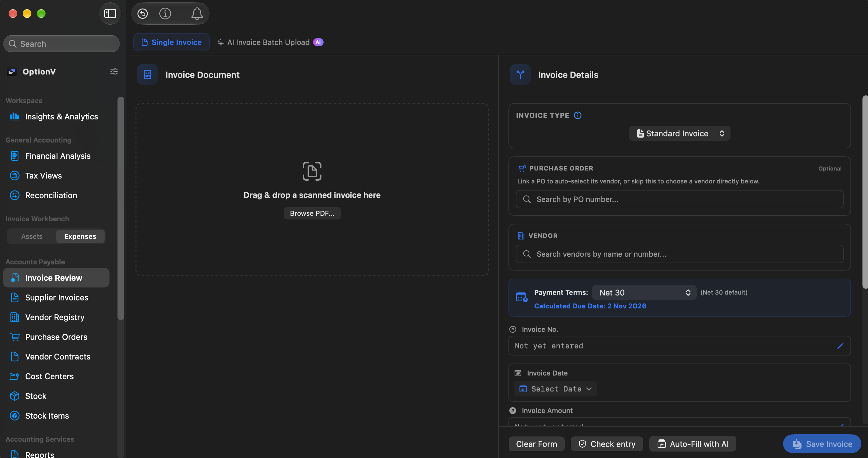Click the Search by PO number field
Viewport: 868px width, 458px height.
(x=679, y=199)
